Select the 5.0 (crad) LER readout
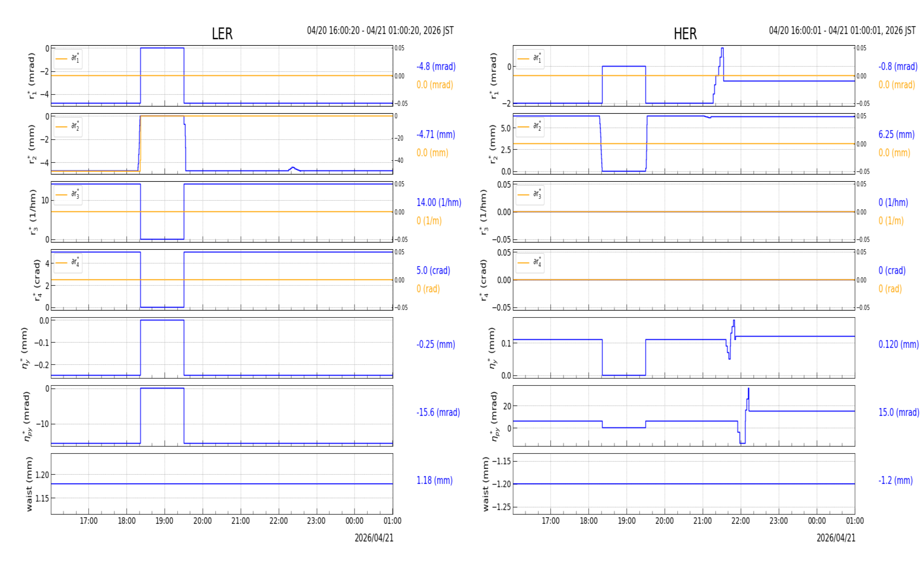This screenshot has height=565, width=924. coord(432,271)
